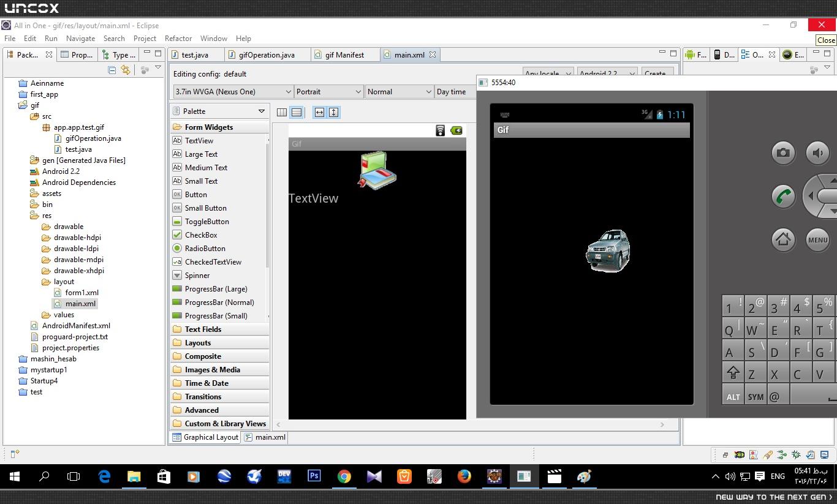This screenshot has width=837, height=504.
Task: Open the Lint Warnings fast view icon
Action: [754, 455]
